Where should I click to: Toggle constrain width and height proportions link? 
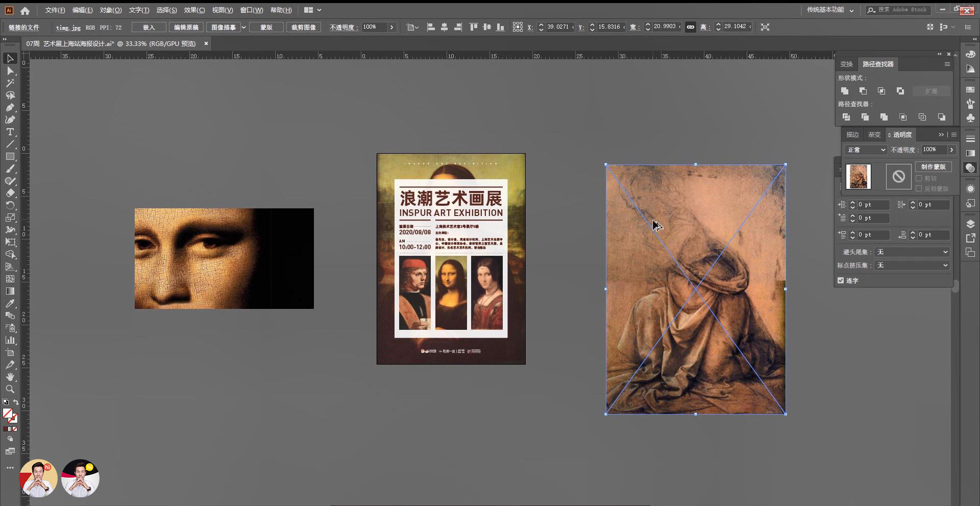[x=691, y=27]
